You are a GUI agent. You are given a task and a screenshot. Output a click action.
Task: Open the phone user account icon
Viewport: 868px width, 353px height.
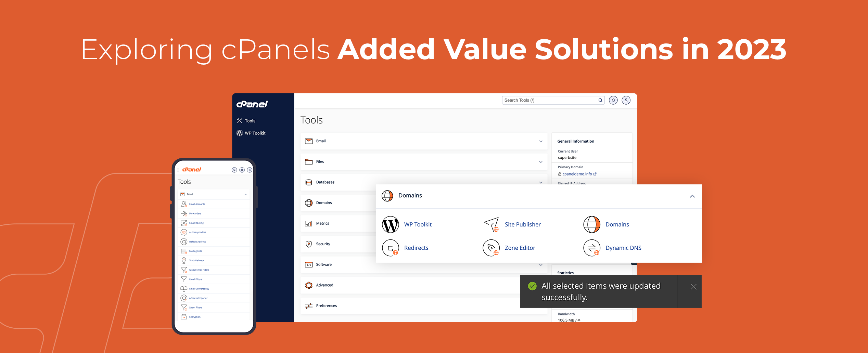(x=250, y=170)
